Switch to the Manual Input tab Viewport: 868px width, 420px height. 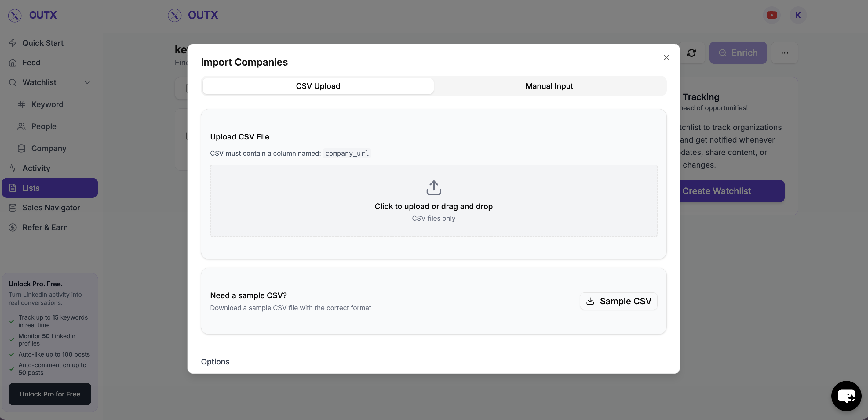click(x=549, y=86)
